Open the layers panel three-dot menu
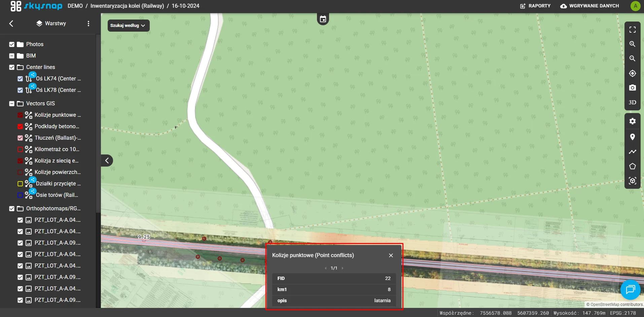The width and height of the screenshot is (644, 317). coord(88,24)
